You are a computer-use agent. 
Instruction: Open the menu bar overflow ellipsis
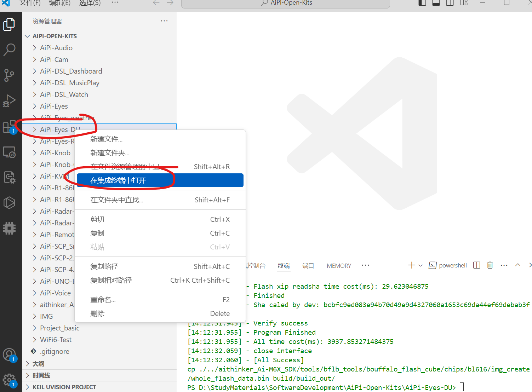click(x=115, y=2)
